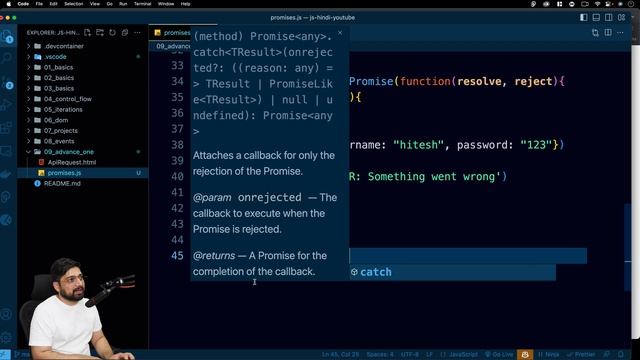Screen dimensions: 640x360
Task: Select promises.js in the file tree
Action: click(83, 173)
